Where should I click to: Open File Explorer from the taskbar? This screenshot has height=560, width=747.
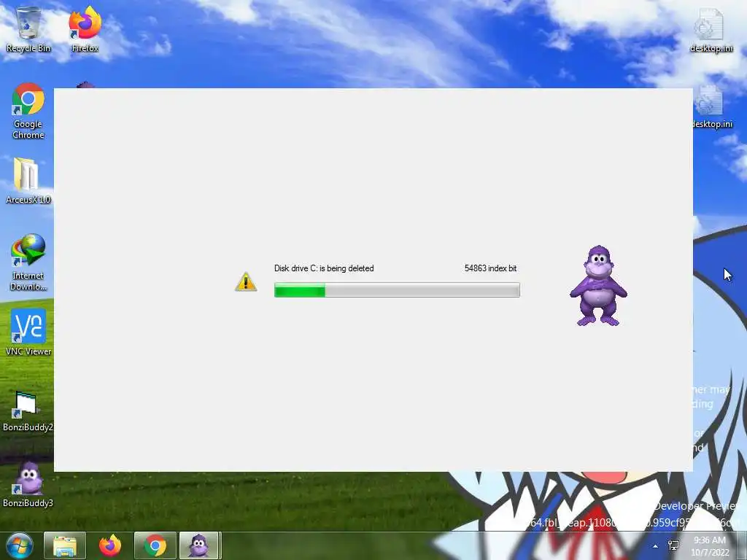click(65, 545)
